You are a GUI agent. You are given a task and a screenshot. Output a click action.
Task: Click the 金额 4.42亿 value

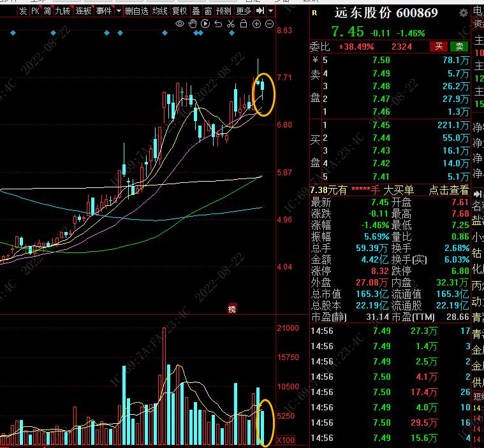pos(375,259)
